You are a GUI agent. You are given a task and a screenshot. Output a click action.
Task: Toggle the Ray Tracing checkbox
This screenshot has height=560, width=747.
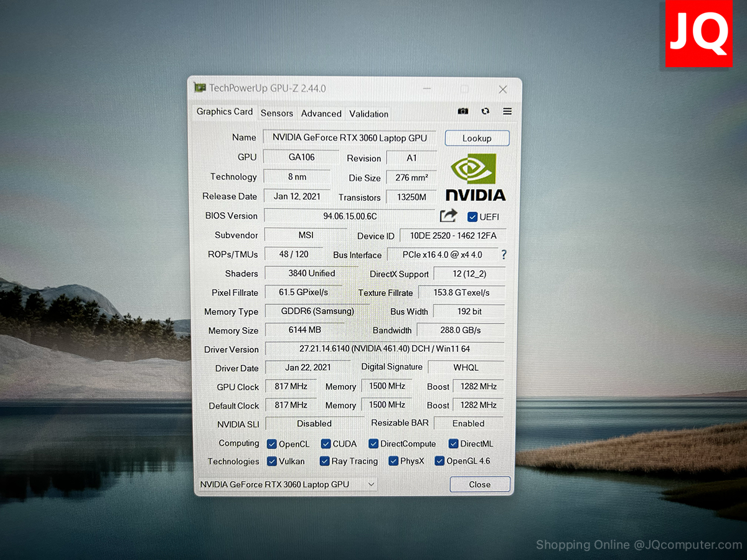click(324, 461)
